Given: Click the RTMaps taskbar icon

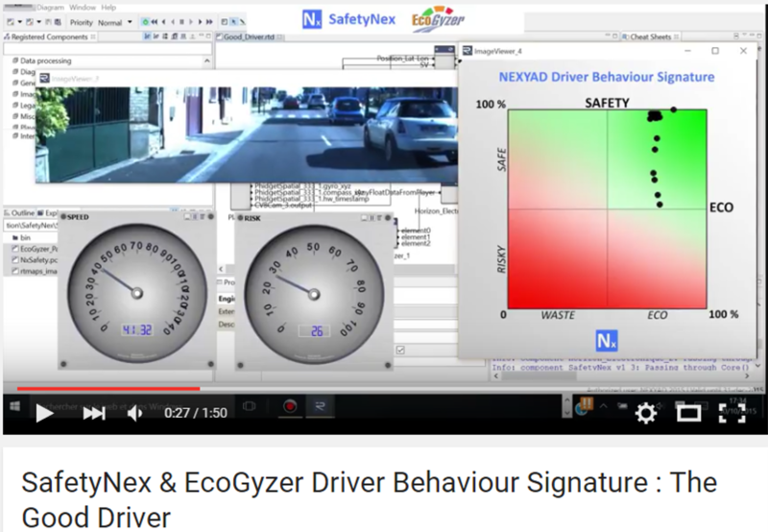Looking at the screenshot, I should [321, 406].
